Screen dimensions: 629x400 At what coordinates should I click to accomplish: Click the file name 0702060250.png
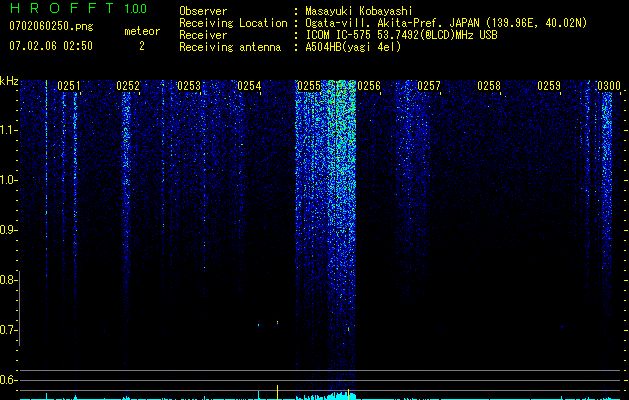point(51,27)
